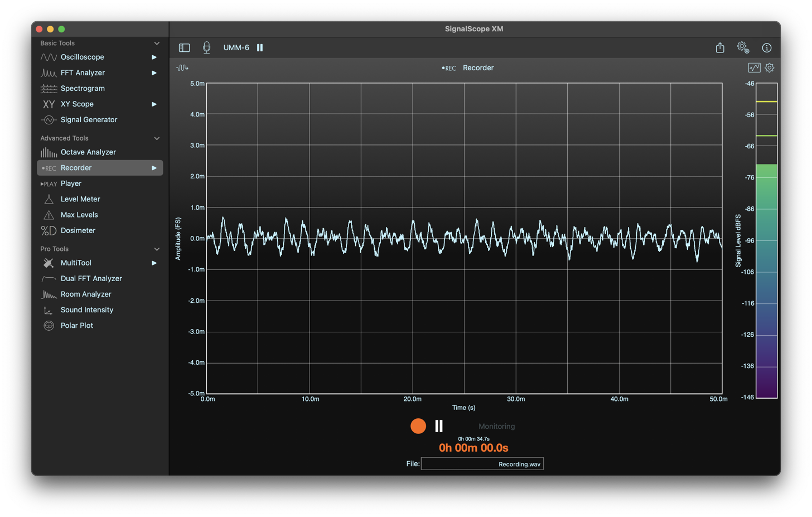Open the Oscilloscope tool icon
The height and width of the screenshot is (517, 812).
tap(49, 57)
